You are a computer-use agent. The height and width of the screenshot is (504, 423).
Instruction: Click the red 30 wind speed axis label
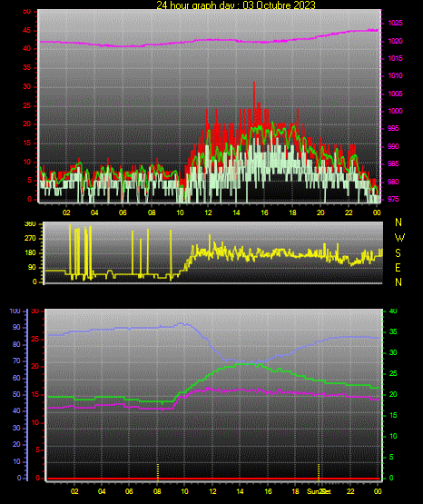click(x=26, y=87)
